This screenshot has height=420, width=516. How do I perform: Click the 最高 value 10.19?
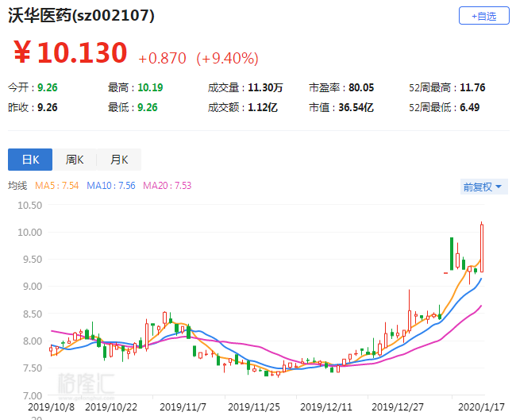coord(150,87)
